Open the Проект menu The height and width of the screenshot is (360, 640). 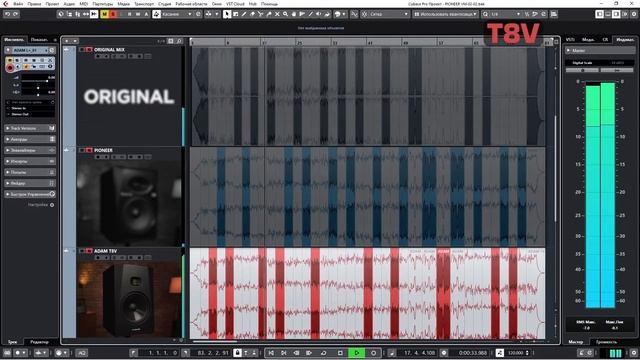52,4
